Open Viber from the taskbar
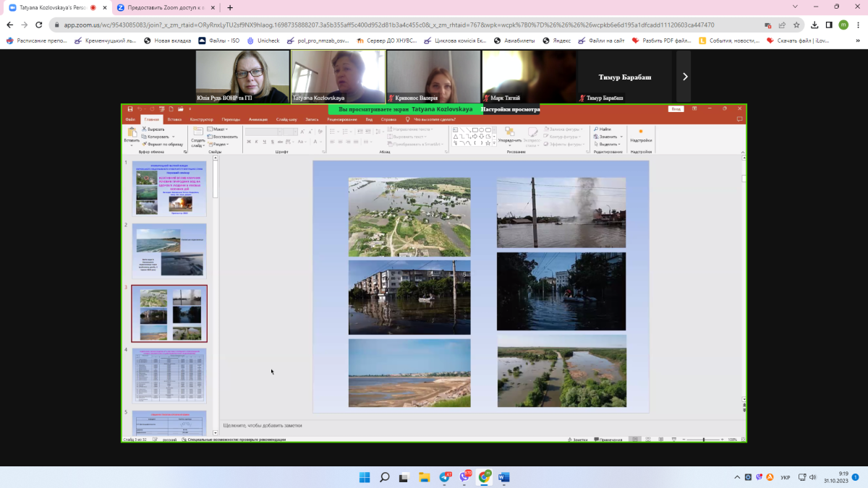The width and height of the screenshot is (868, 488). click(x=464, y=477)
